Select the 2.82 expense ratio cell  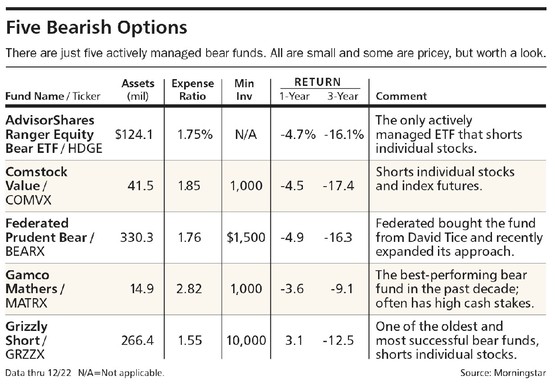pyautogui.click(x=189, y=289)
